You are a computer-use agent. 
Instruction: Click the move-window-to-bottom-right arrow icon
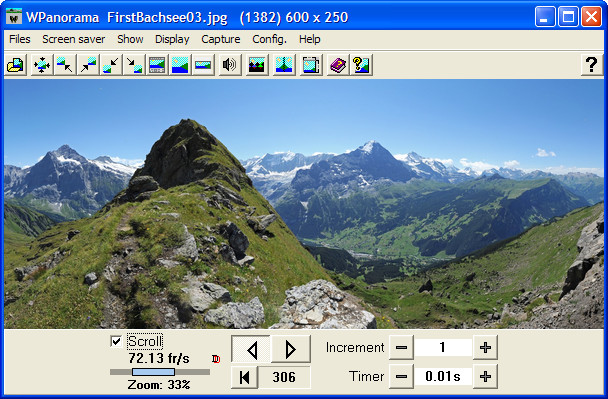[x=134, y=64]
